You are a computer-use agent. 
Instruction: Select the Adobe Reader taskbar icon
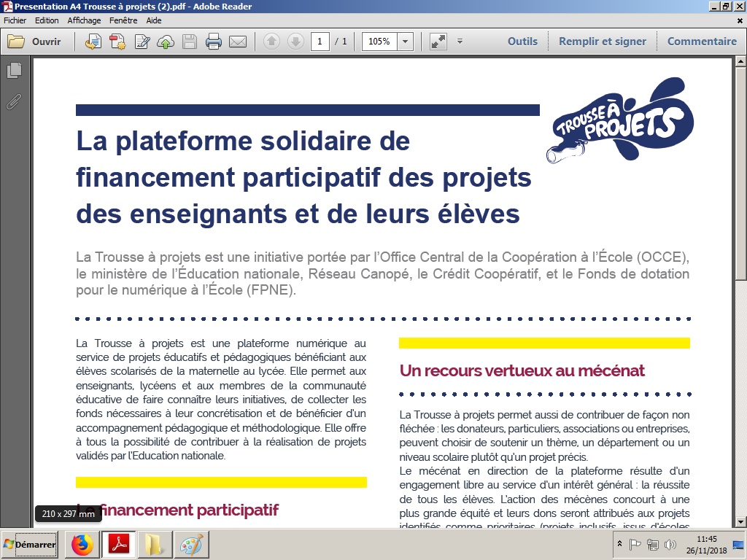tap(119, 544)
